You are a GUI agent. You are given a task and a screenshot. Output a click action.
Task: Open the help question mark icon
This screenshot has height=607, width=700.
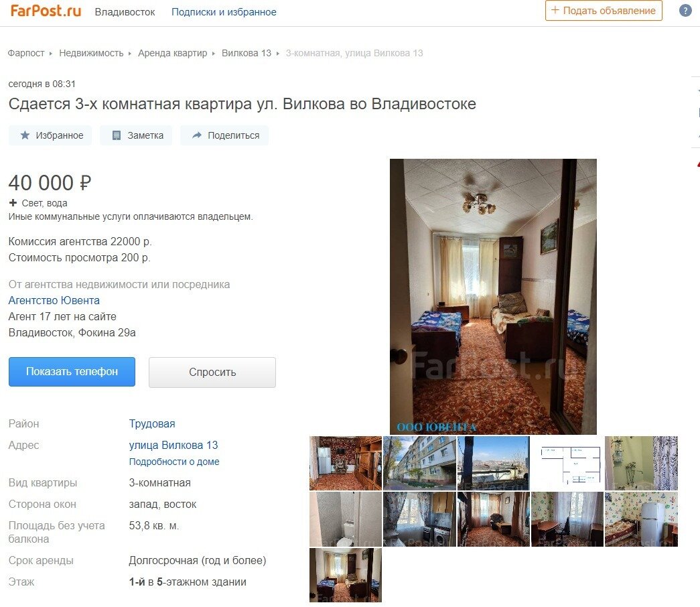(685, 10)
